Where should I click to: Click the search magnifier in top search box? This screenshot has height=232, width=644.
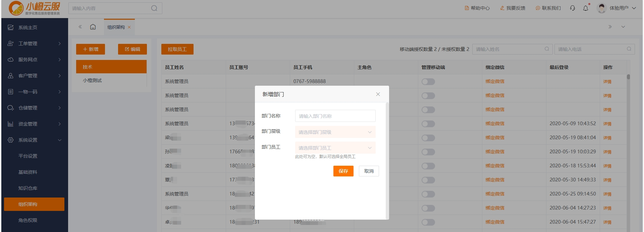tap(154, 8)
